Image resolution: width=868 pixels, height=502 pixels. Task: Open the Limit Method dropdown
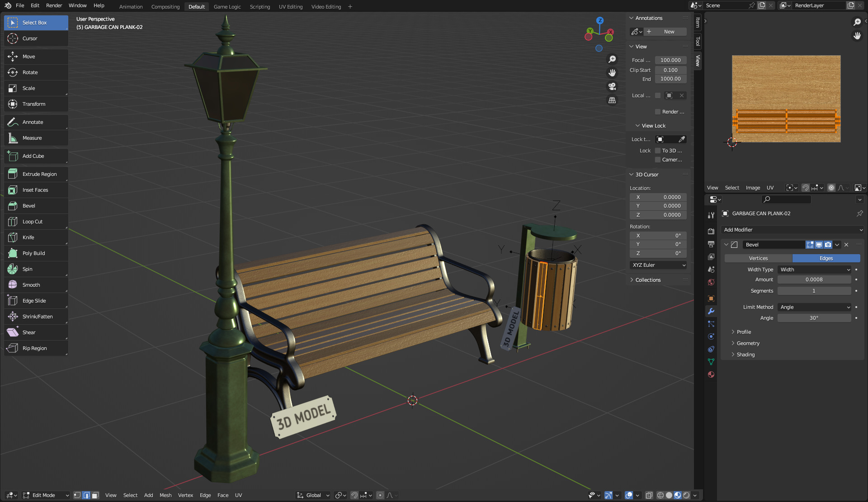point(815,307)
